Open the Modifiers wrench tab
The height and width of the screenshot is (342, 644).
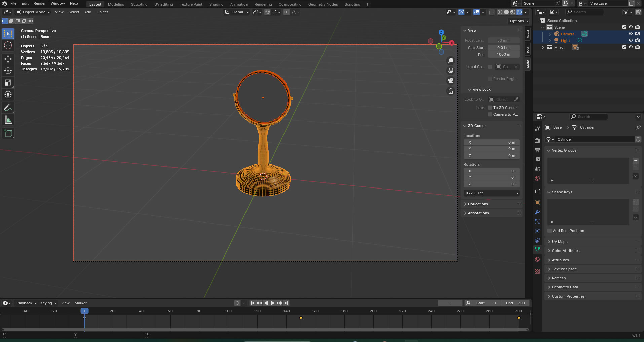pos(537,212)
